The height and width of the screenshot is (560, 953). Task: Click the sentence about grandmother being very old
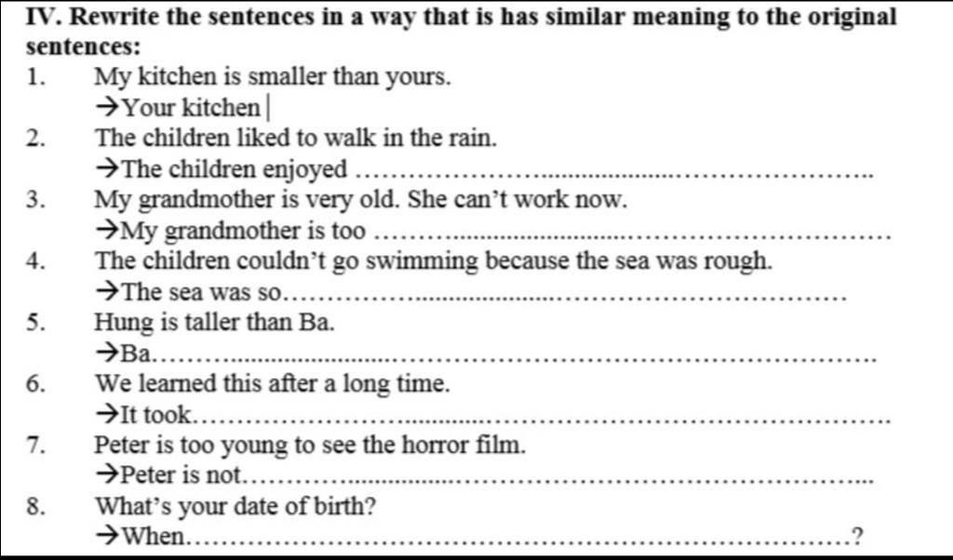tap(361, 200)
